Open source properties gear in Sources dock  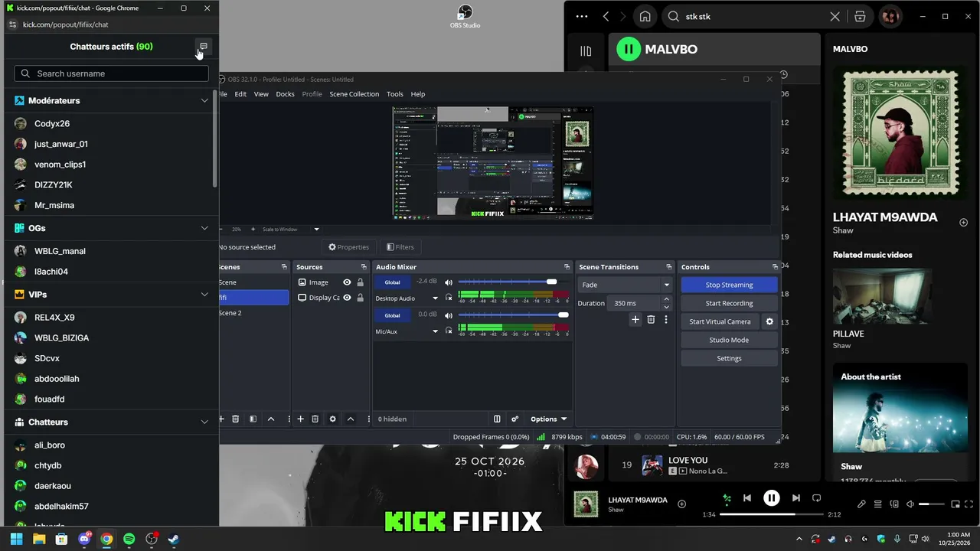coord(332,419)
